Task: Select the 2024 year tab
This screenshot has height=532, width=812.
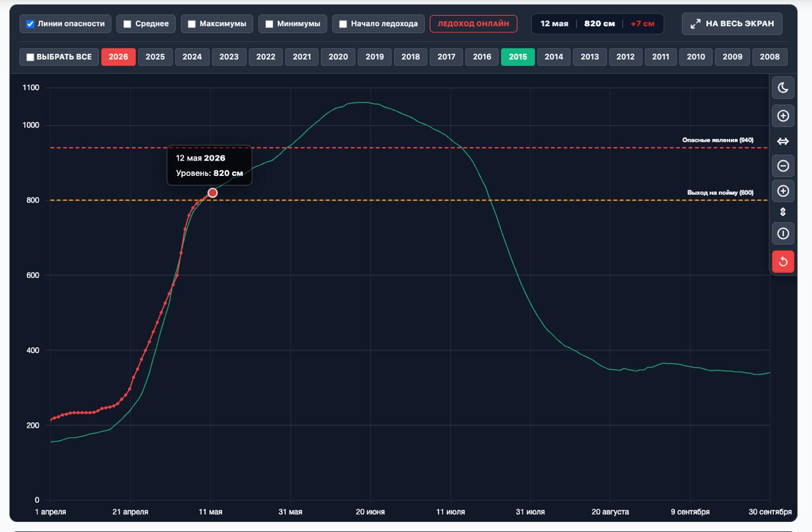Action: pyautogui.click(x=192, y=57)
